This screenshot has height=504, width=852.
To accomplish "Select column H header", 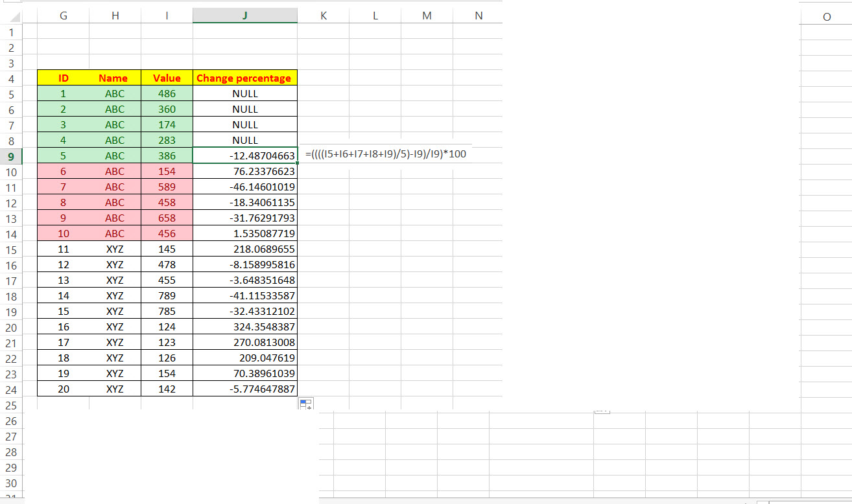I will [x=115, y=16].
